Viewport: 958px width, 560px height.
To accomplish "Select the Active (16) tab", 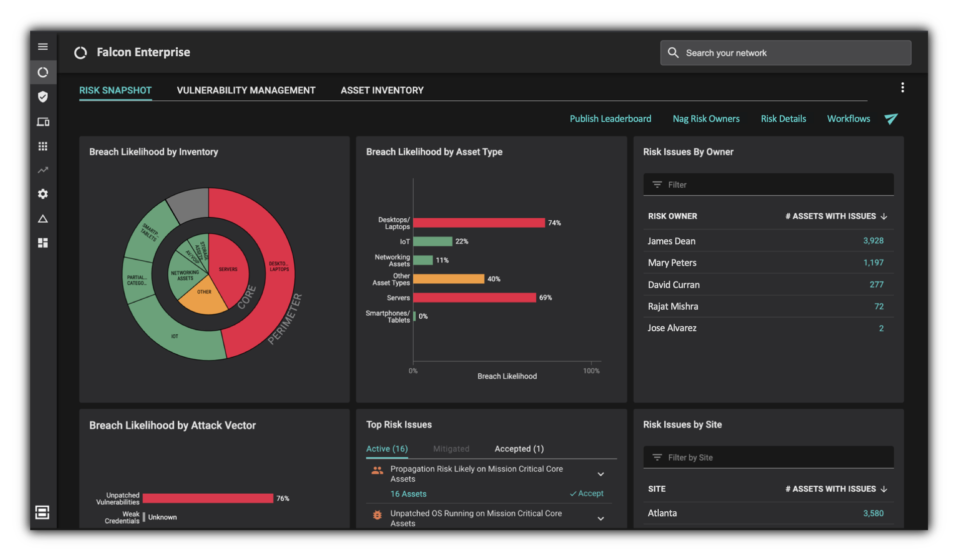I will point(387,449).
